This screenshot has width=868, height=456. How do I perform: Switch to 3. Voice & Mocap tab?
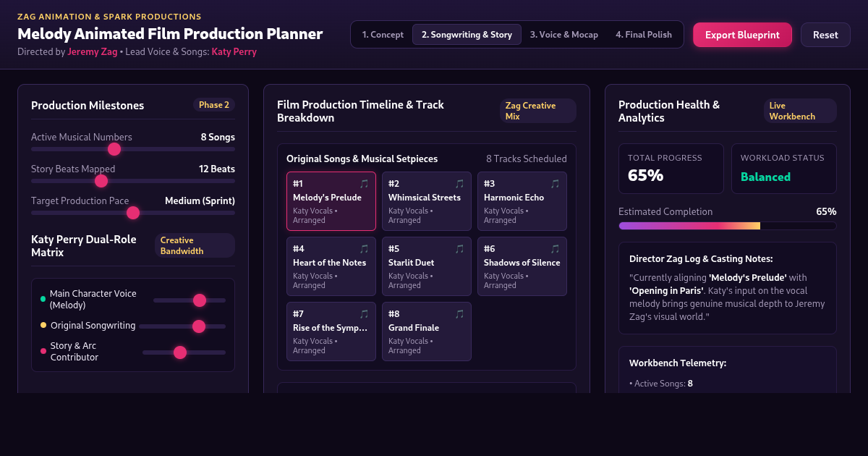coord(564,35)
